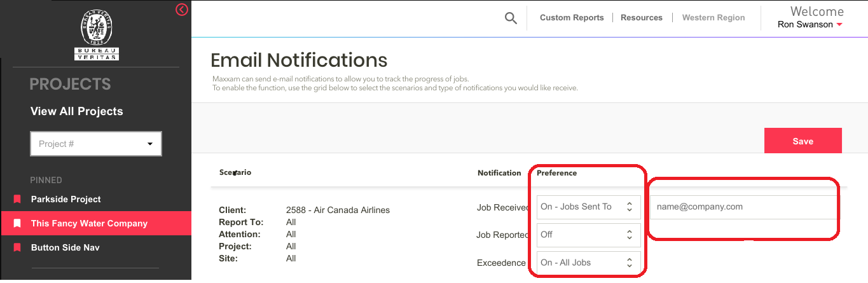Viewport: 868px width, 283px height.
Task: Change the Job Received preference dropdown
Action: click(x=588, y=207)
